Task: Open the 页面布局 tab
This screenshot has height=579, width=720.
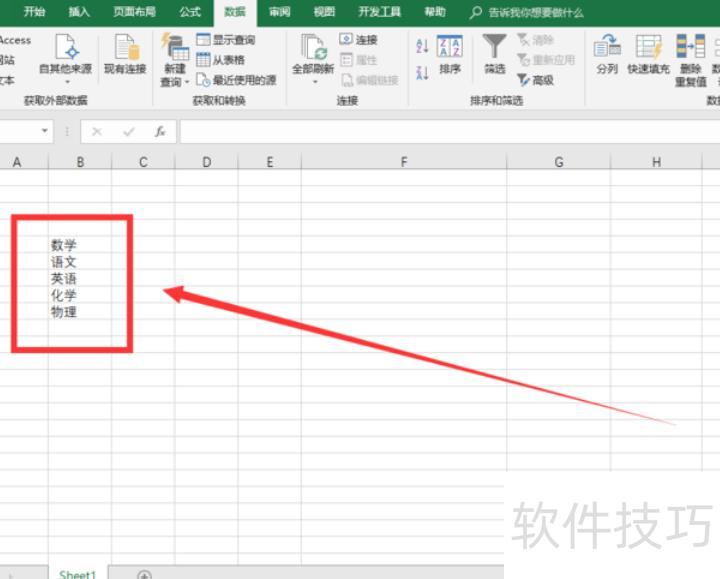Action: (135, 11)
